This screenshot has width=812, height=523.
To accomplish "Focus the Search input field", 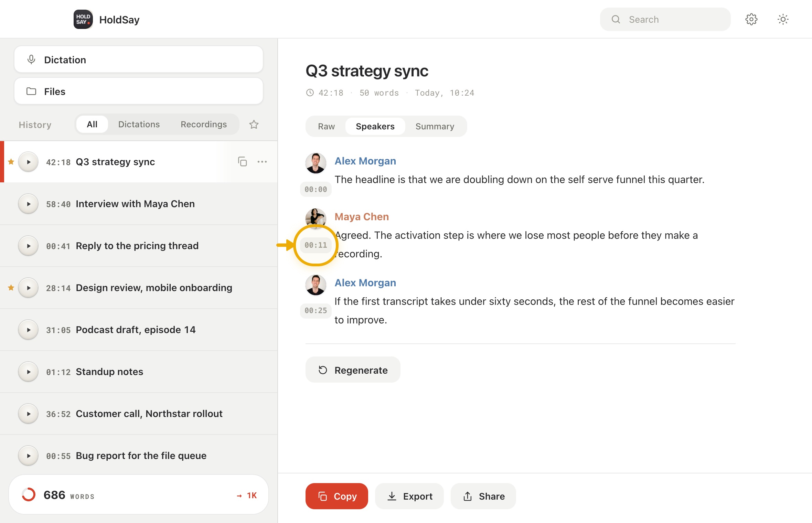I will click(665, 19).
